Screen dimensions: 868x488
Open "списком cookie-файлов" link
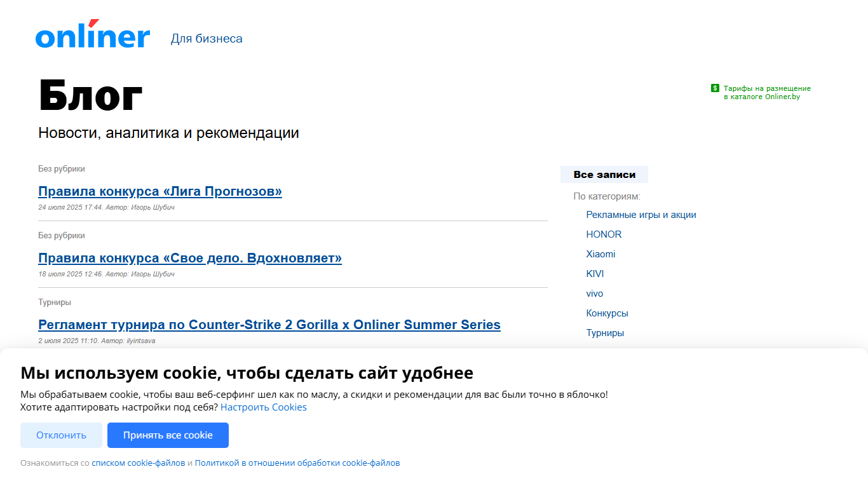coord(139,463)
